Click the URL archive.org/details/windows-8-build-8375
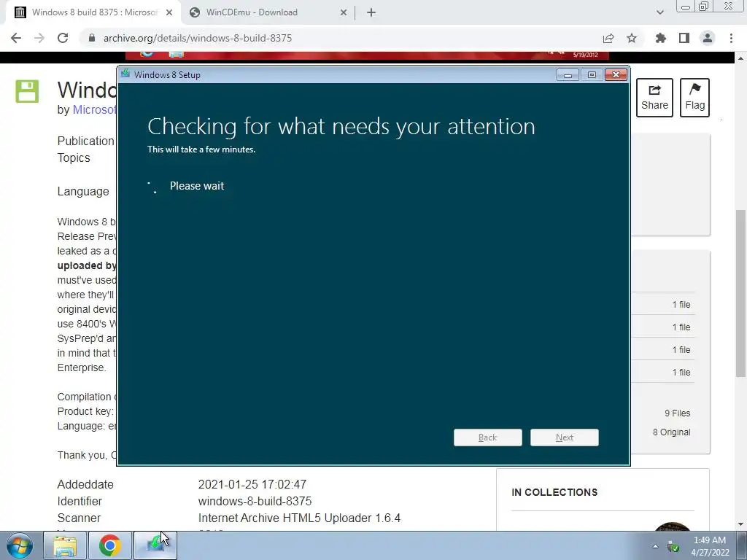The height and width of the screenshot is (560, 747). click(x=198, y=38)
